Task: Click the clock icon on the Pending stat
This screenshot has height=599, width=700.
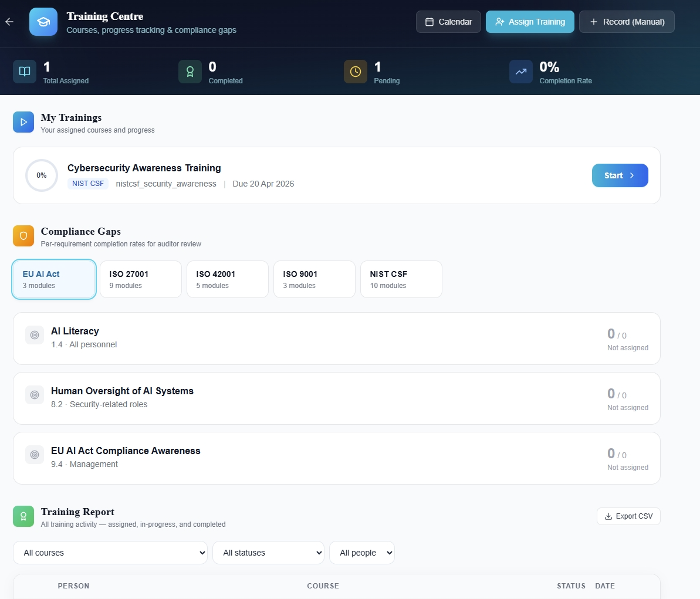Action: pyautogui.click(x=355, y=71)
